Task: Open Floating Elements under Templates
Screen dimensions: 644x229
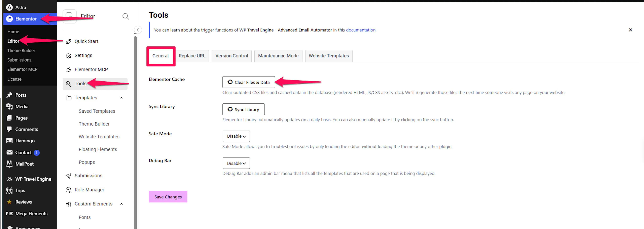Action: tap(98, 149)
